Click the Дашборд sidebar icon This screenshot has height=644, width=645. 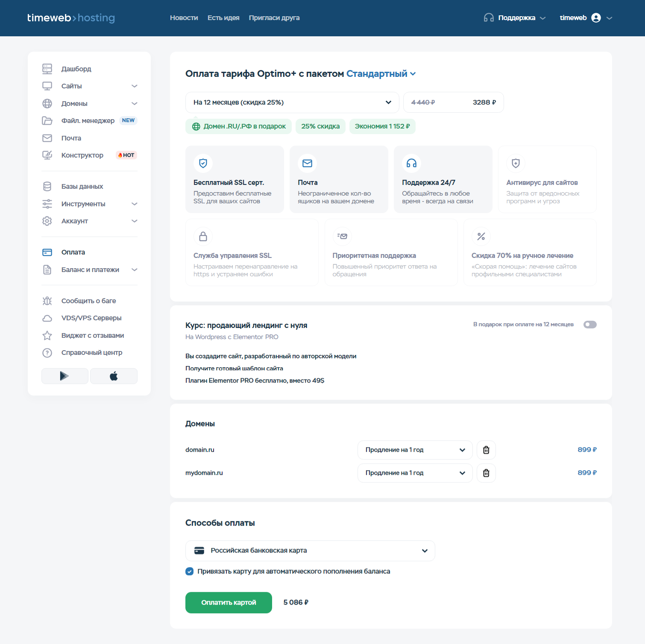[x=47, y=69]
